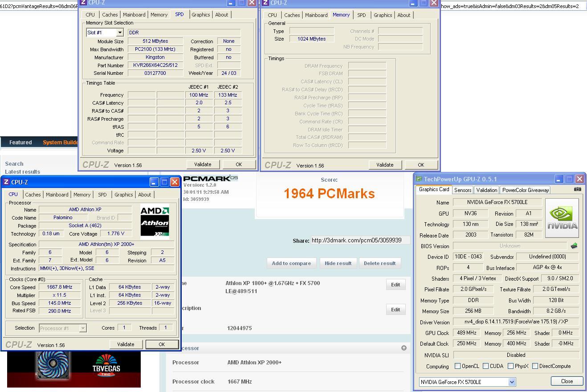Switch to Sensors tab in GPU-Z
This screenshot has width=587, height=392.
coord(463,190)
